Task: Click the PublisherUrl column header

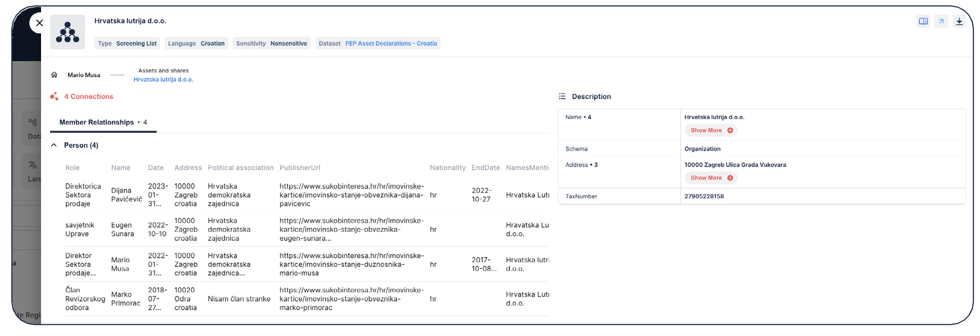Action: pos(300,167)
